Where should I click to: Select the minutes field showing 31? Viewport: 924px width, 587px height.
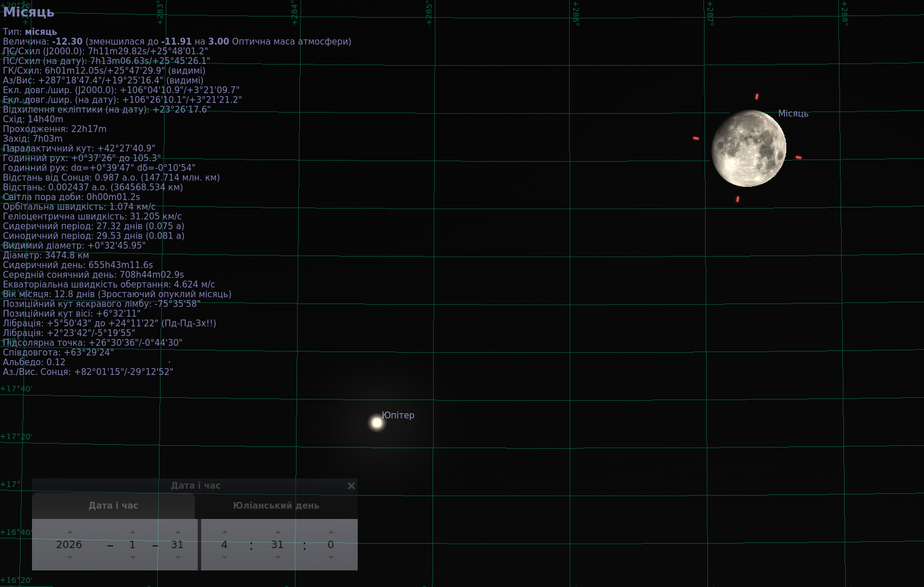pos(278,545)
